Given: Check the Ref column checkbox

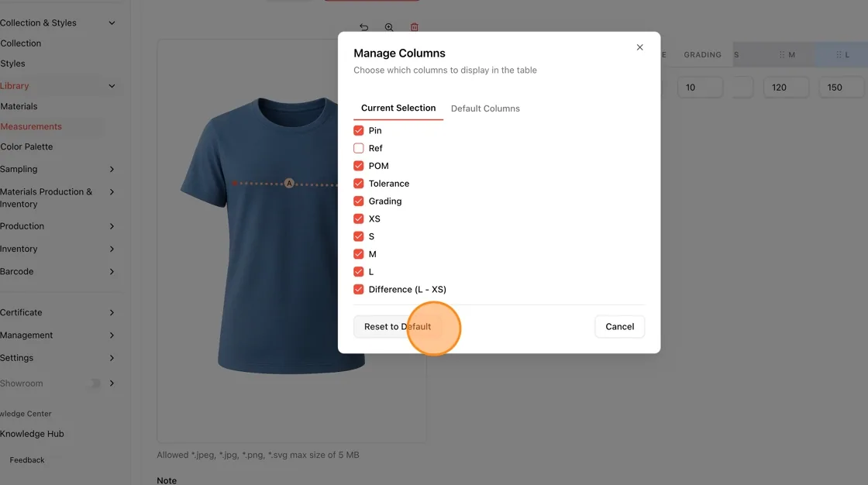Looking at the screenshot, I should (x=359, y=149).
